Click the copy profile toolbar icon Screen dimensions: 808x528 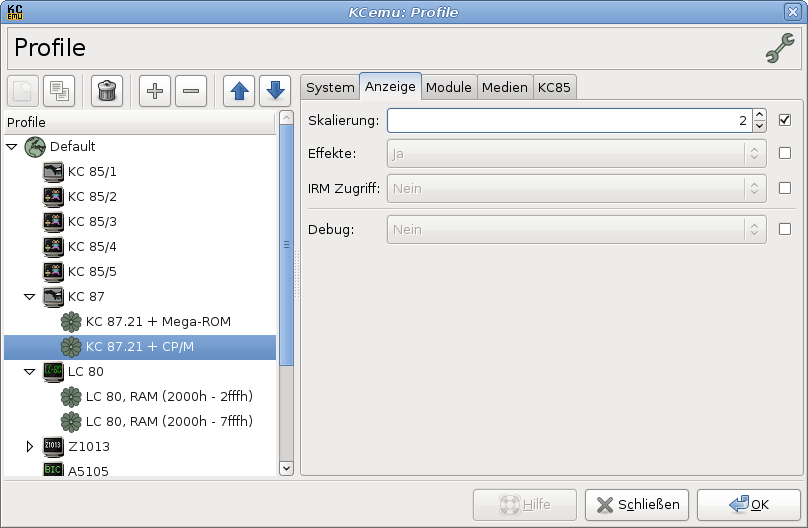[x=59, y=91]
